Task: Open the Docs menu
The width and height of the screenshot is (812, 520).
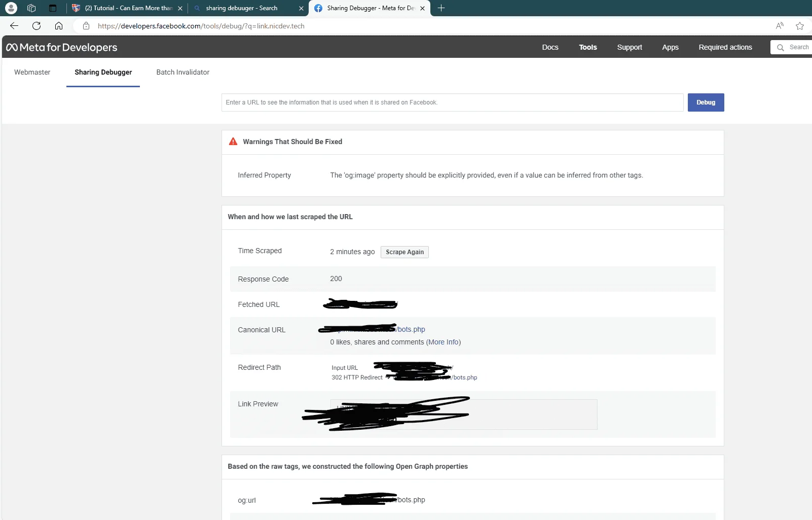Action: point(550,47)
